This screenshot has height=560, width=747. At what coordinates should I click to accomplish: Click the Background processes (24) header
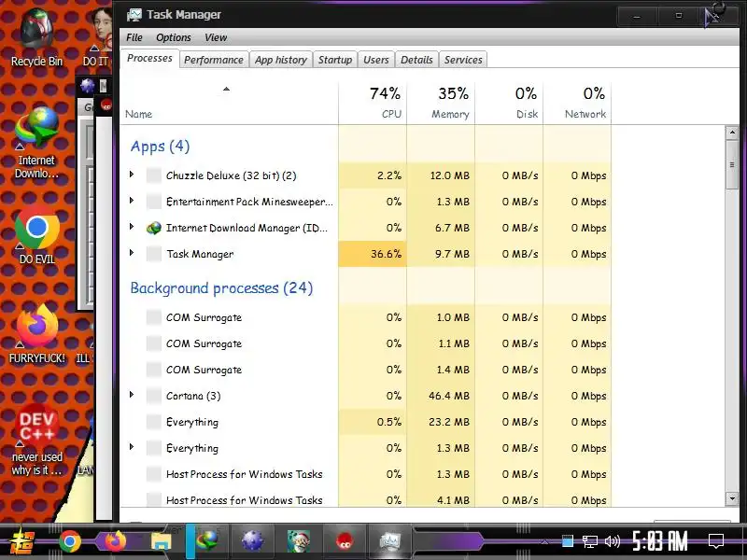click(221, 288)
